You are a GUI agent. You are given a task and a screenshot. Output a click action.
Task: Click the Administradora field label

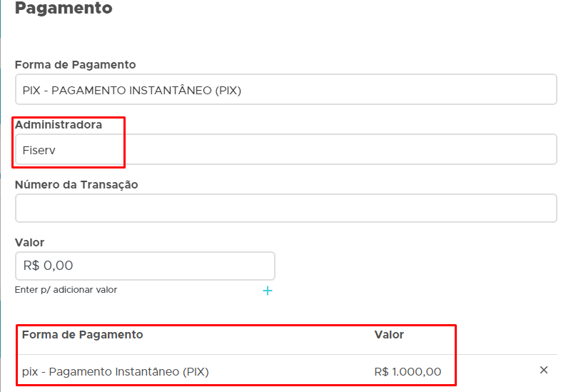click(x=59, y=124)
